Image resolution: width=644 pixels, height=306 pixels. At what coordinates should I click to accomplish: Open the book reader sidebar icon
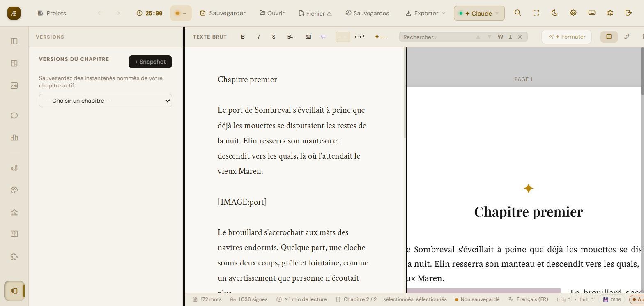point(14,234)
